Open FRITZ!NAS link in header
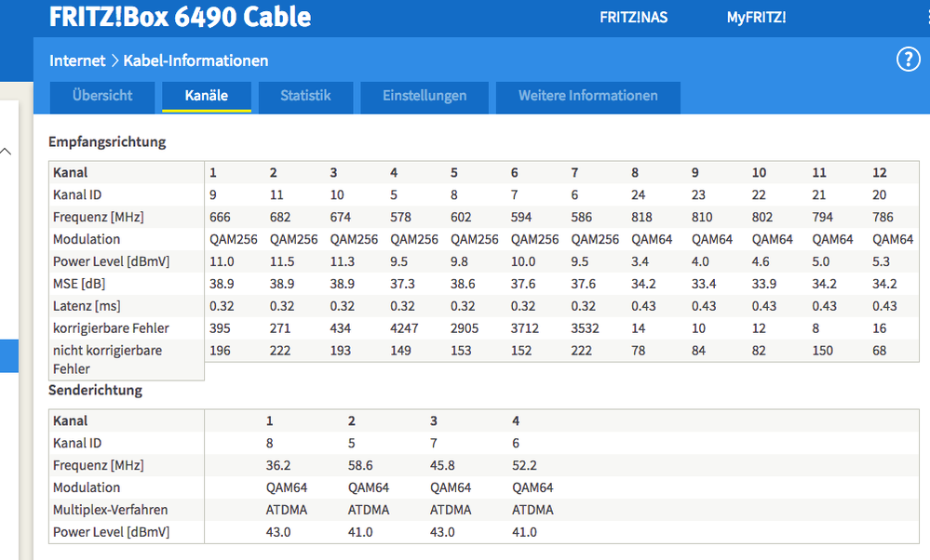 (x=633, y=17)
